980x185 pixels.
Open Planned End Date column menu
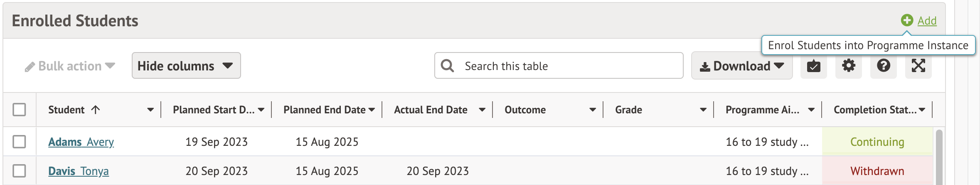click(372, 110)
